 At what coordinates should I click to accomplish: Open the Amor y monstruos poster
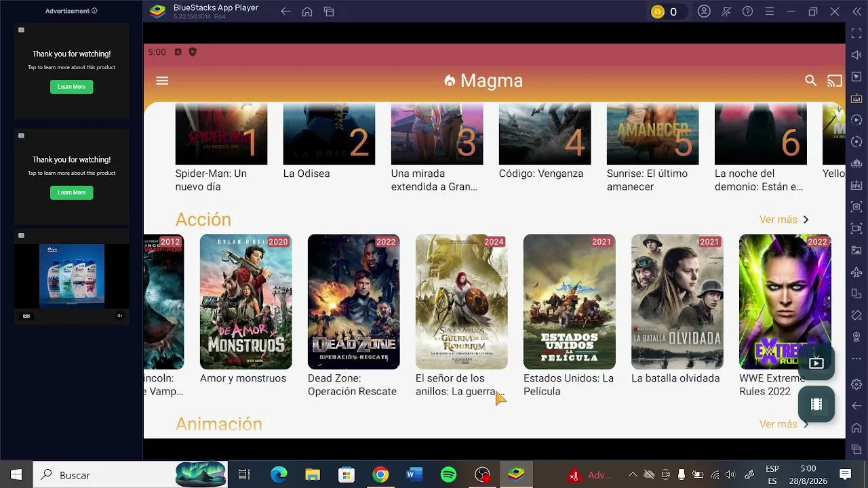(245, 302)
